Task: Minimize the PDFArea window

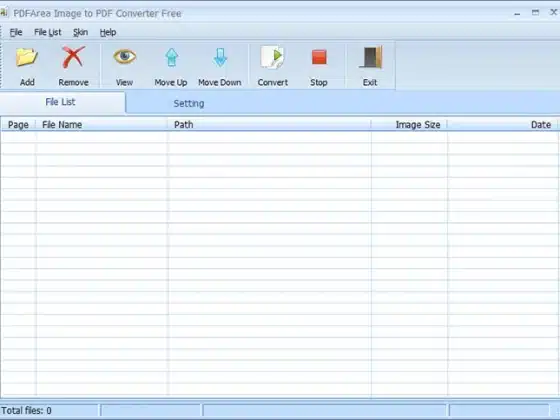Action: (517, 14)
